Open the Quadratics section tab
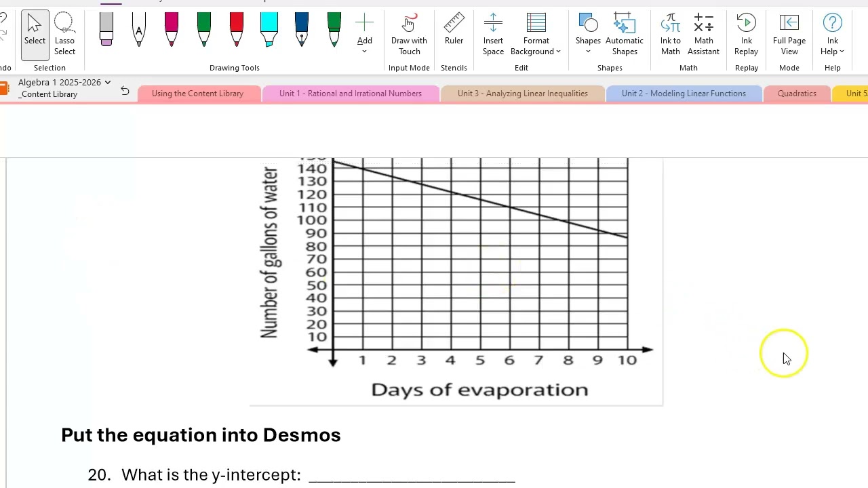This screenshot has width=868, height=488. 797,94
